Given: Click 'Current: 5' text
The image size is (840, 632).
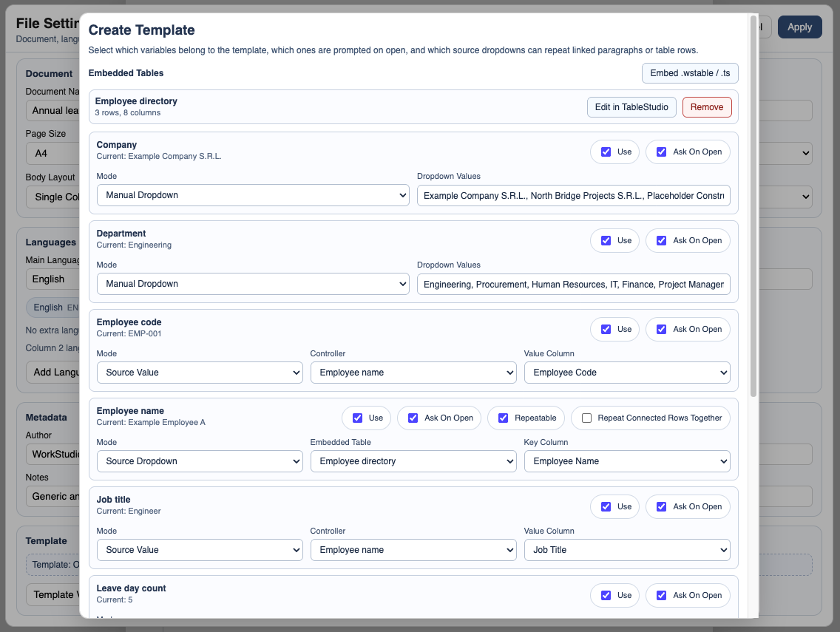Looking at the screenshot, I should pyautogui.click(x=115, y=600).
